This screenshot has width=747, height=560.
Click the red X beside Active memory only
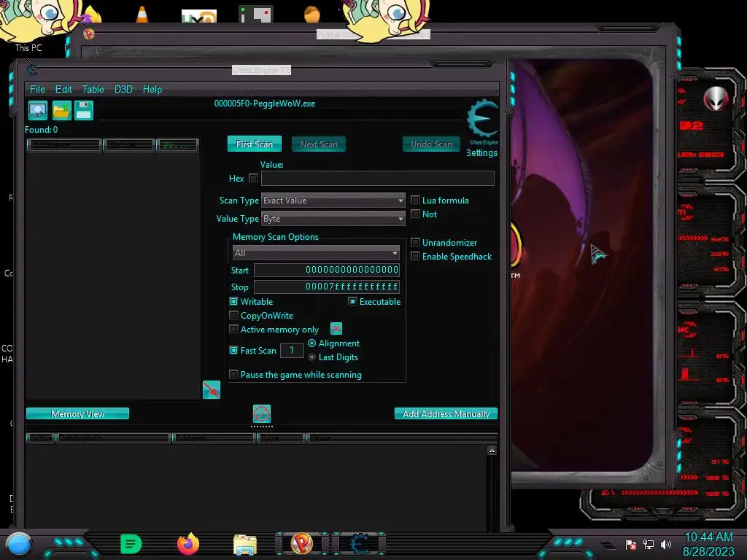pos(336,329)
